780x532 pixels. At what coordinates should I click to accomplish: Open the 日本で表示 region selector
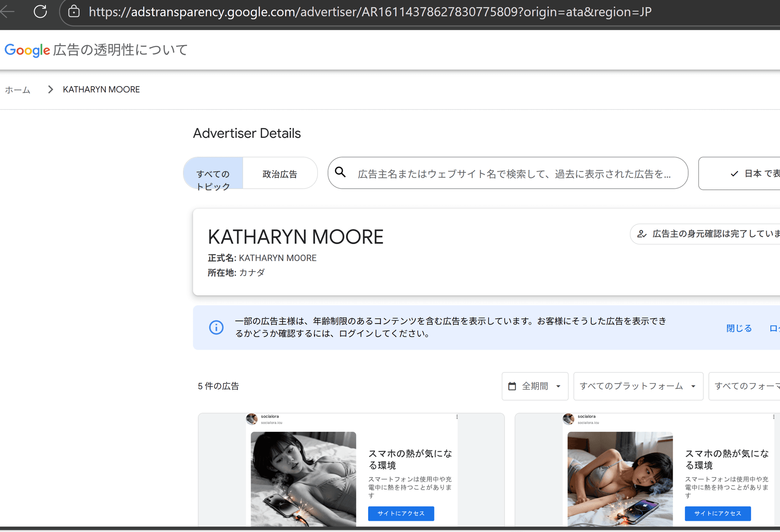739,173
